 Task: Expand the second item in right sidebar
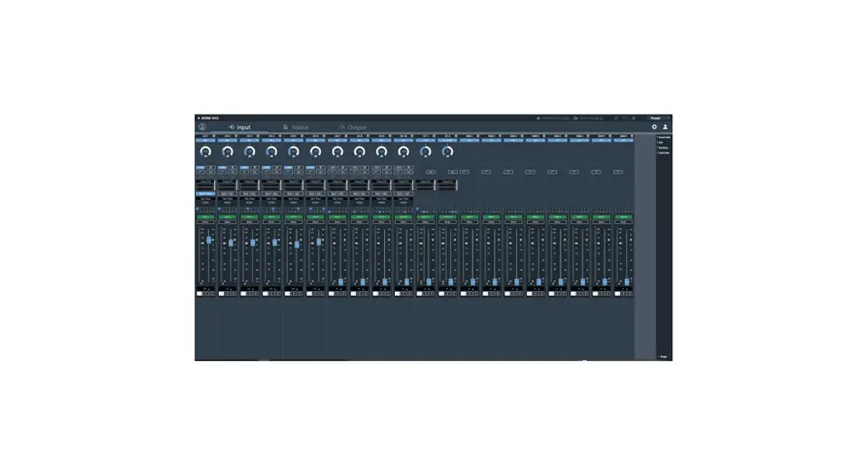pyautogui.click(x=661, y=142)
